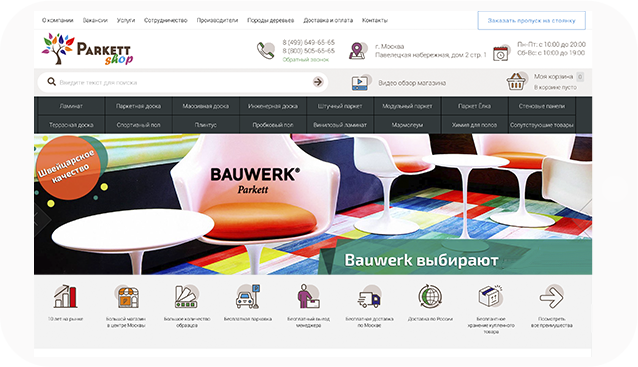Play the video store review icon
The height and width of the screenshot is (367, 638).
coord(360,83)
